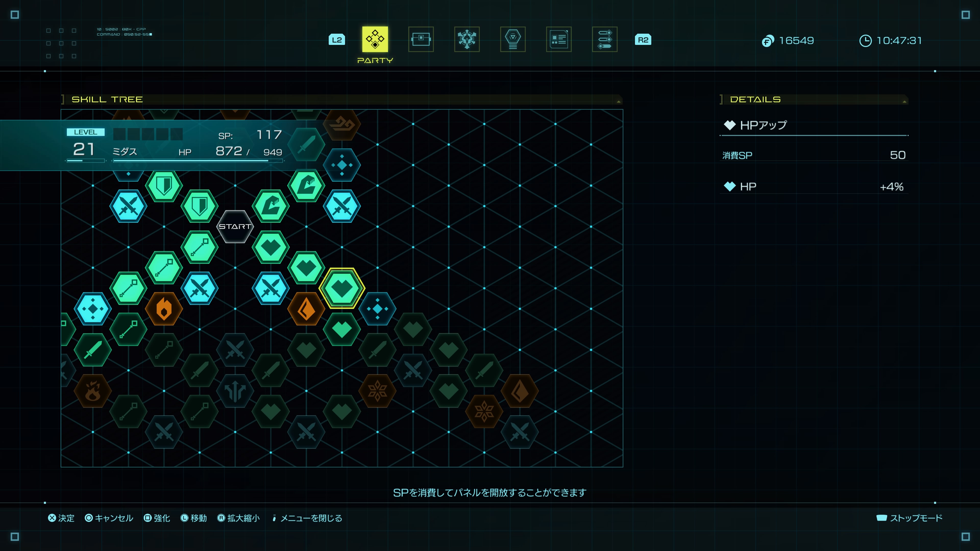The height and width of the screenshot is (551, 980).
Task: Toggle the ストップモード stop mode
Action: (x=909, y=518)
